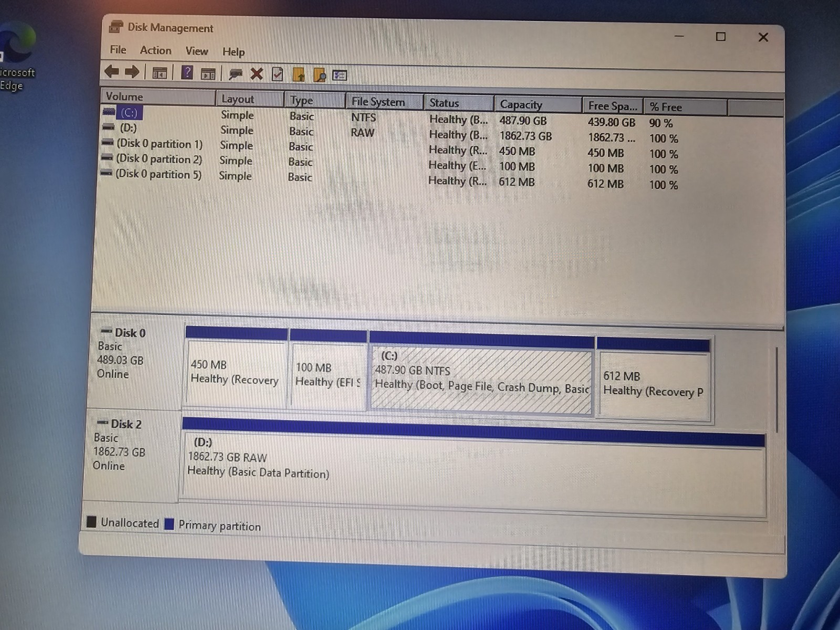The width and height of the screenshot is (840, 630).
Task: Sort by the % Free column header
Action: 686,107
